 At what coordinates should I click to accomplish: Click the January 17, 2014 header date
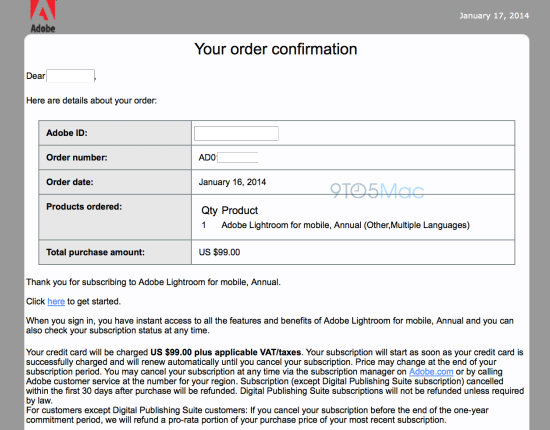click(494, 16)
